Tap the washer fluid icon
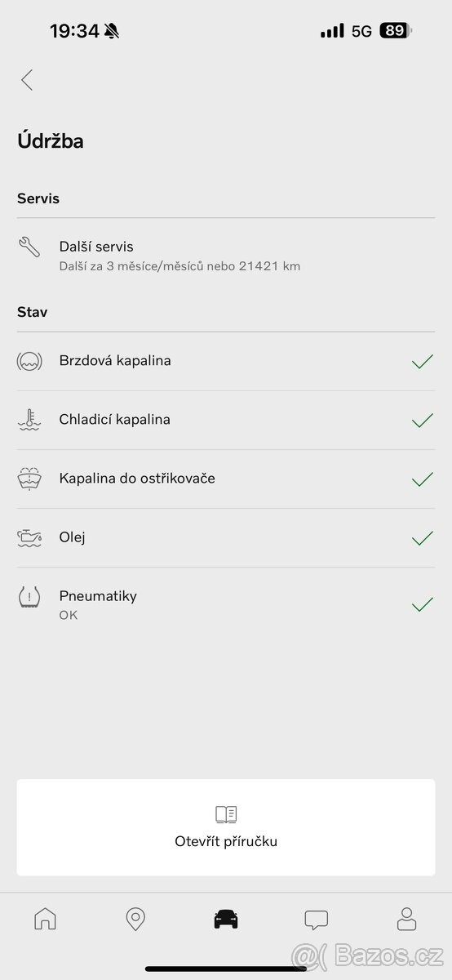Viewport: 452px width, 980px height. point(29,479)
